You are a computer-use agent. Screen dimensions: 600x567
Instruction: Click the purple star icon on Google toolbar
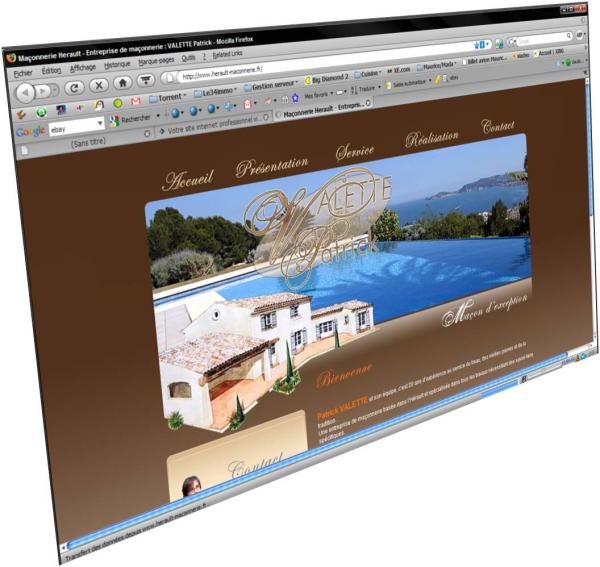pyautogui.click(x=295, y=98)
